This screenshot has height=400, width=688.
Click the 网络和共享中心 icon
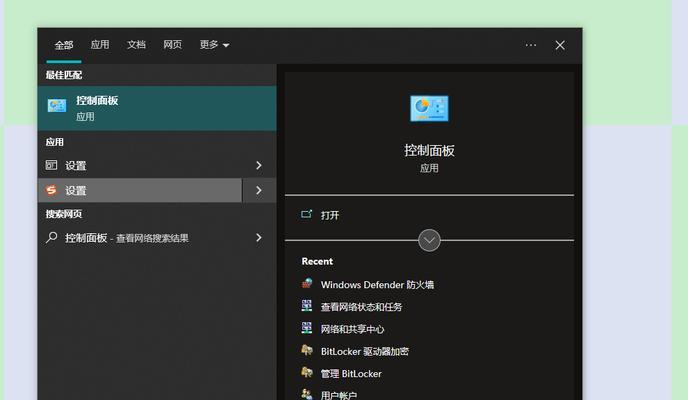[x=307, y=328]
